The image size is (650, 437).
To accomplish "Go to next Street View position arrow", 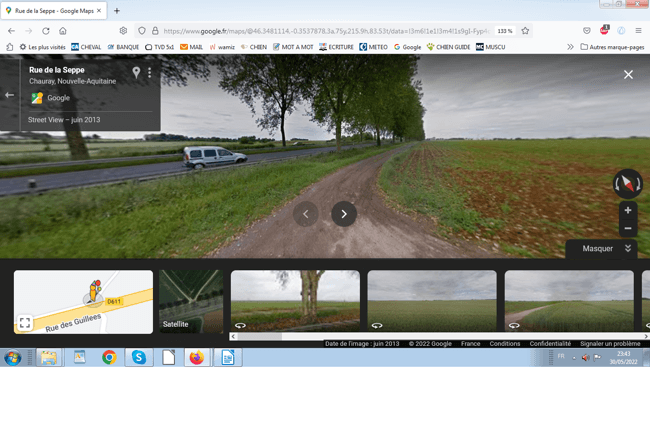I will click(x=344, y=213).
